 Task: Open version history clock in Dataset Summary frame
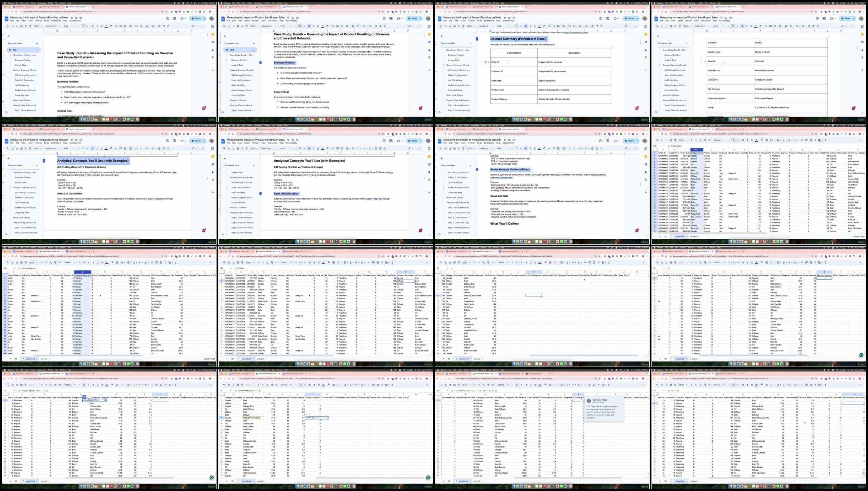[600, 18]
